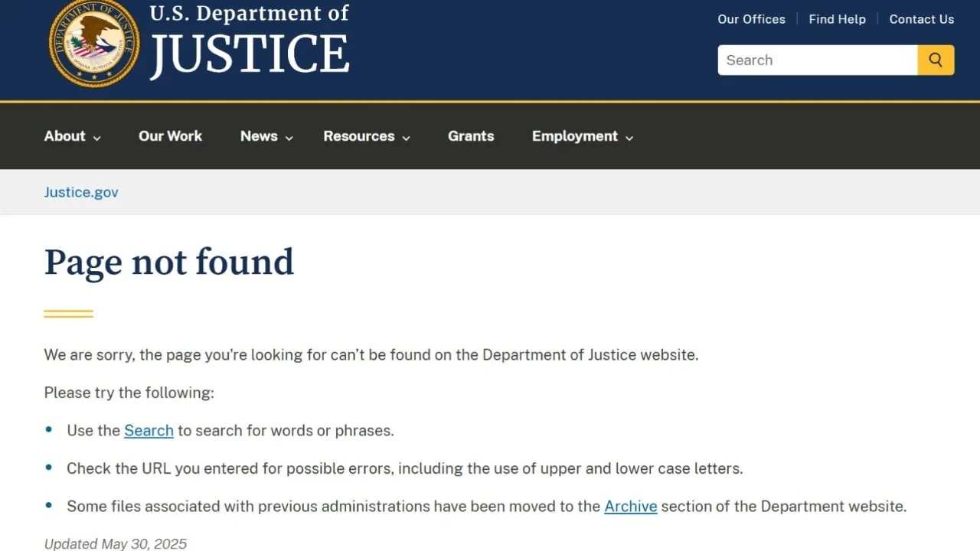This screenshot has width=980, height=551.
Task: Click into the Search input field
Action: click(x=817, y=60)
